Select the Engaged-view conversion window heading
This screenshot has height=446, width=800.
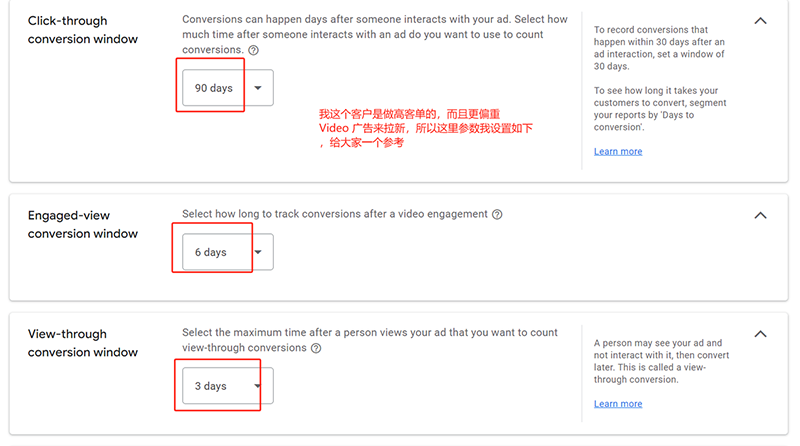pyautogui.click(x=82, y=224)
